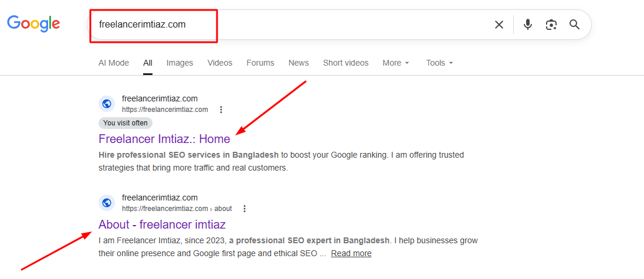Screen dimensions: 644x279
Task: Clear the search box with X icon
Action: click(499, 25)
